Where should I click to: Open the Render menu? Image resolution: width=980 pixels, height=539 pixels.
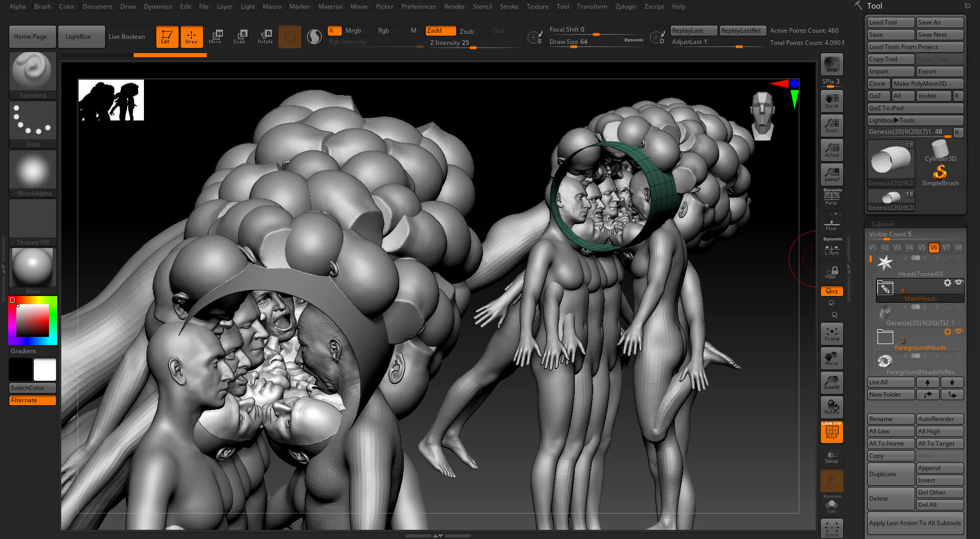coord(454,7)
